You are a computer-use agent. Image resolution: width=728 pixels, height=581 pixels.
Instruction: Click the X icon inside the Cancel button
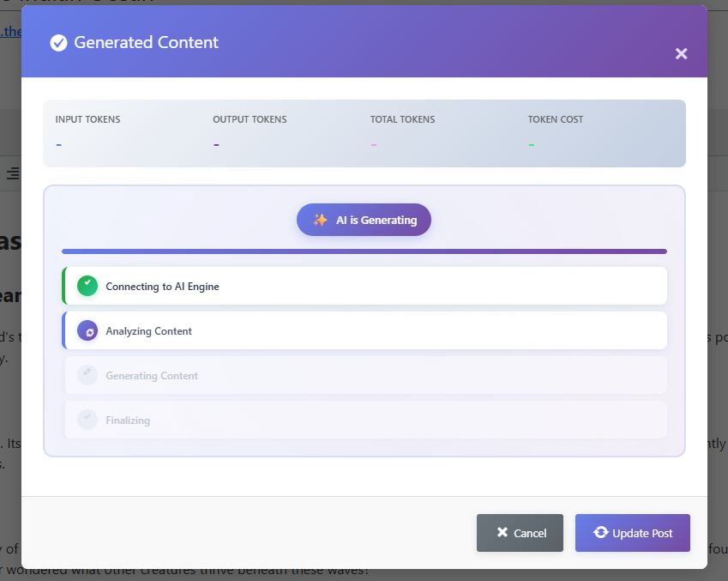pos(503,532)
